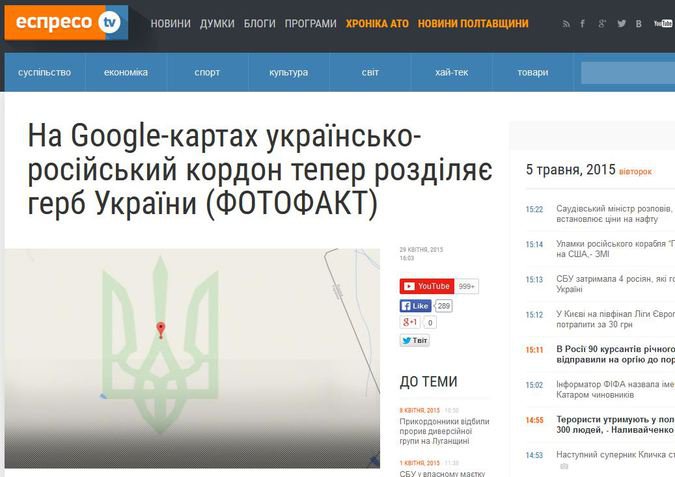Open the Новини menu item
The height and width of the screenshot is (477, 675).
click(170, 23)
